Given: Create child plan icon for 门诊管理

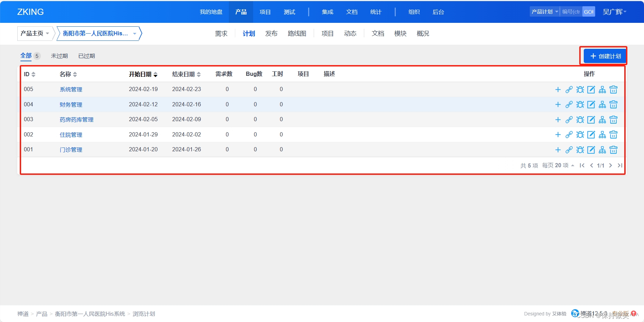Looking at the screenshot, I should (x=602, y=150).
